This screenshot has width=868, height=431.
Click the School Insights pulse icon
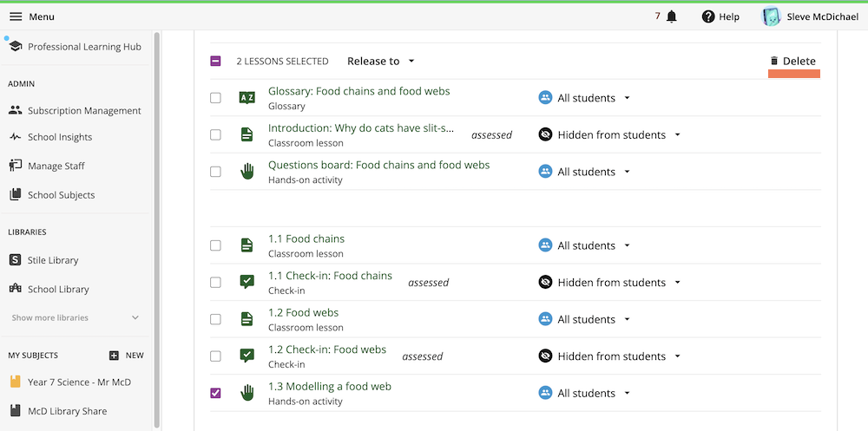click(15, 137)
